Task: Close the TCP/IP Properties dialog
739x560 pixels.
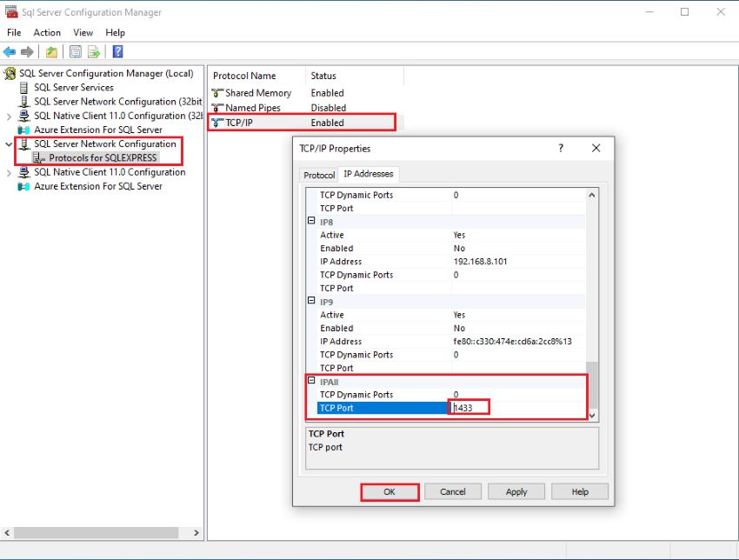Action: (x=596, y=148)
